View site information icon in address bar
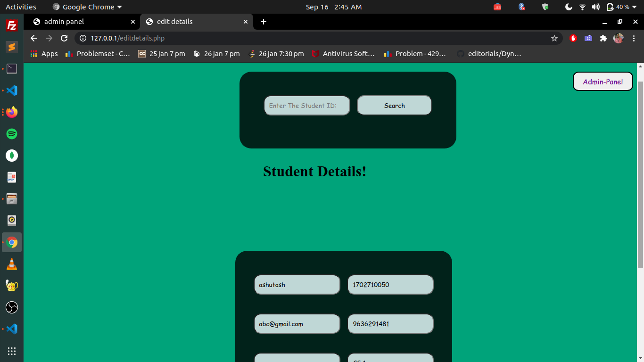644x362 pixels. click(83, 38)
